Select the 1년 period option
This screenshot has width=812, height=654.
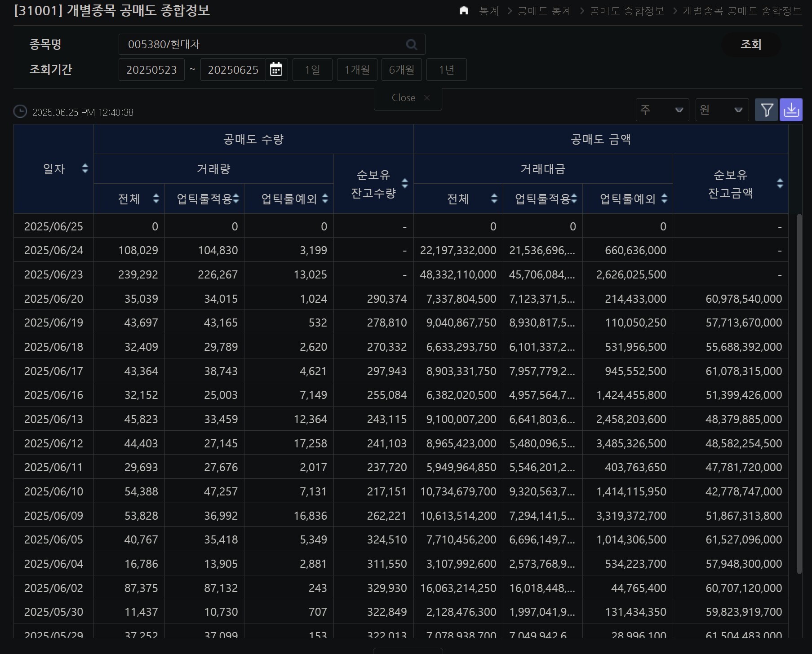pyautogui.click(x=446, y=70)
